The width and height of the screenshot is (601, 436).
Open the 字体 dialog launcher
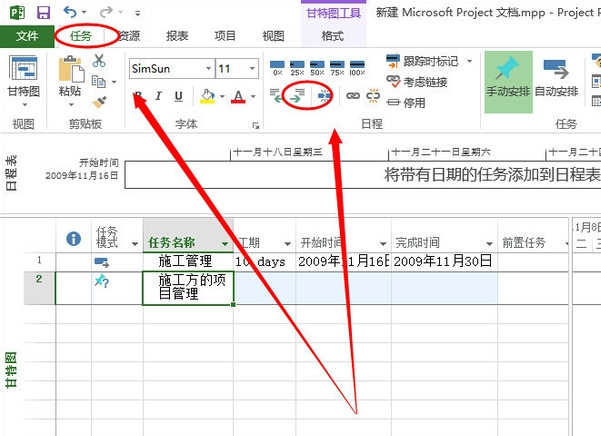[x=256, y=125]
